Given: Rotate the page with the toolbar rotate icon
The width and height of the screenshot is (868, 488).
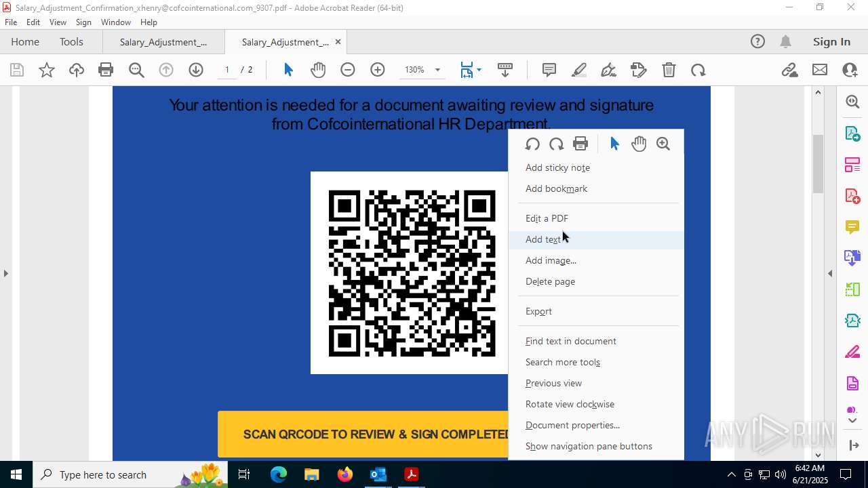Looking at the screenshot, I should (698, 70).
